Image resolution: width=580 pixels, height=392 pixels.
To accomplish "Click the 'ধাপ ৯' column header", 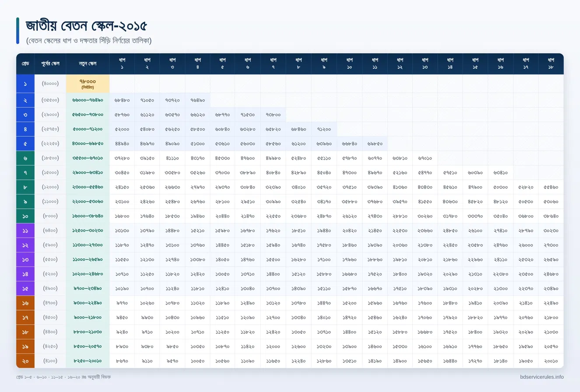I will pos(324,64).
